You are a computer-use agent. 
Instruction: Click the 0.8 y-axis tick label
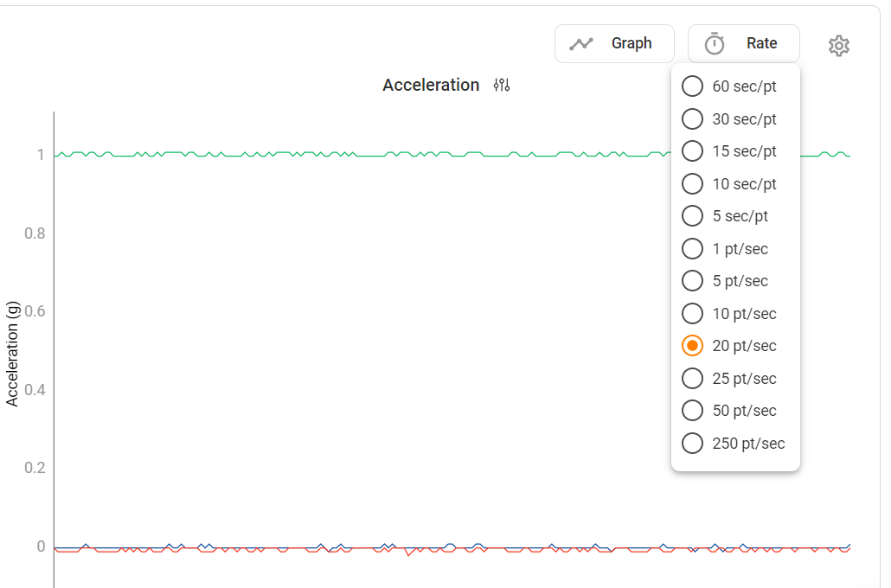pos(35,233)
